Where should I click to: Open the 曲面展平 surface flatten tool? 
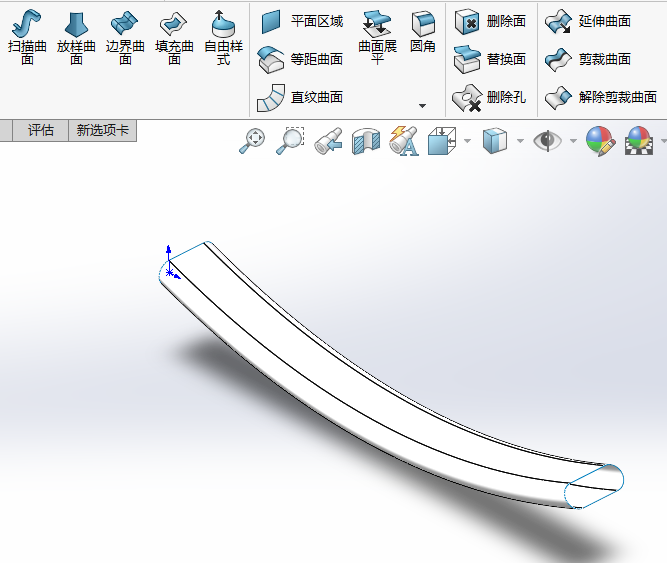point(377,37)
